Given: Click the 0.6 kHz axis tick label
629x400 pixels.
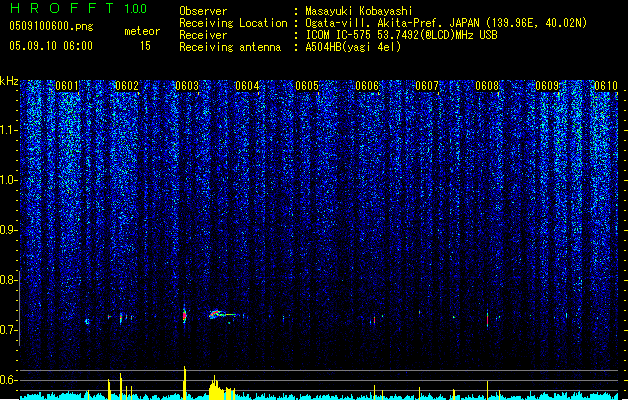Looking at the screenshot, I should [9, 380].
